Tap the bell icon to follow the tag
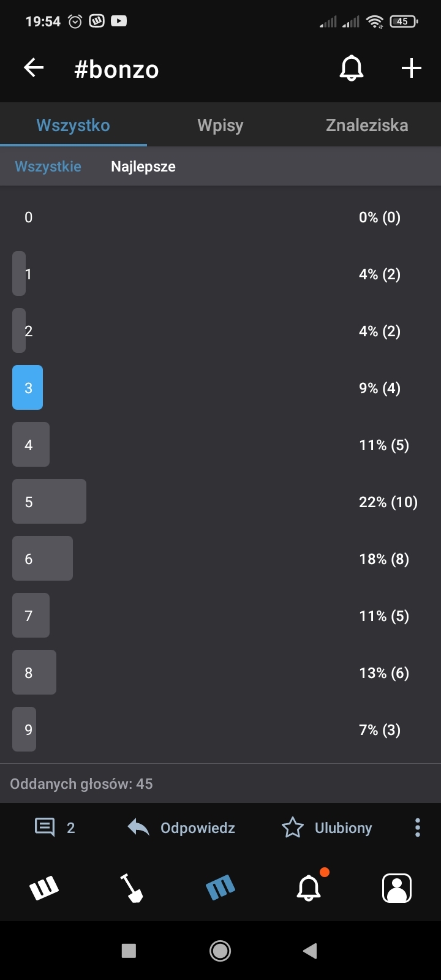This screenshot has height=980, width=441. click(x=351, y=68)
